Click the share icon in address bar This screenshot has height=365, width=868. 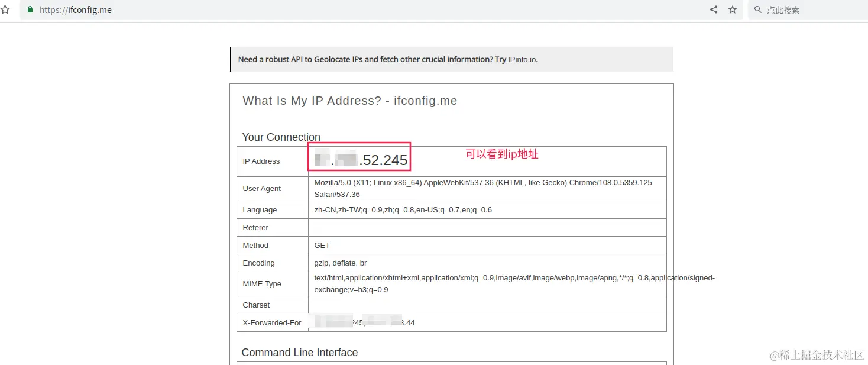pyautogui.click(x=714, y=9)
